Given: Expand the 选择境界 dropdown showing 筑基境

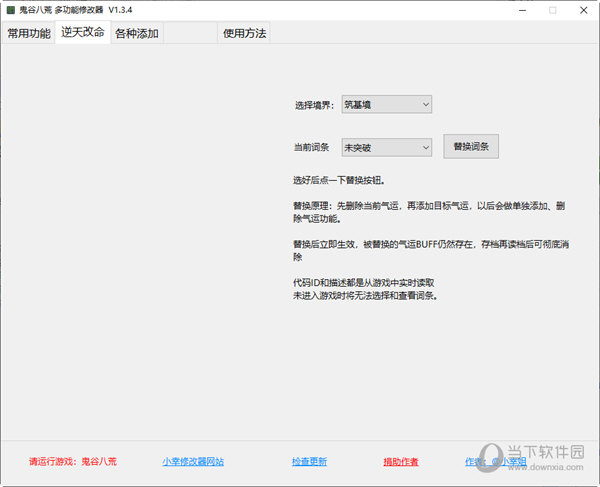Looking at the screenshot, I should [x=386, y=104].
